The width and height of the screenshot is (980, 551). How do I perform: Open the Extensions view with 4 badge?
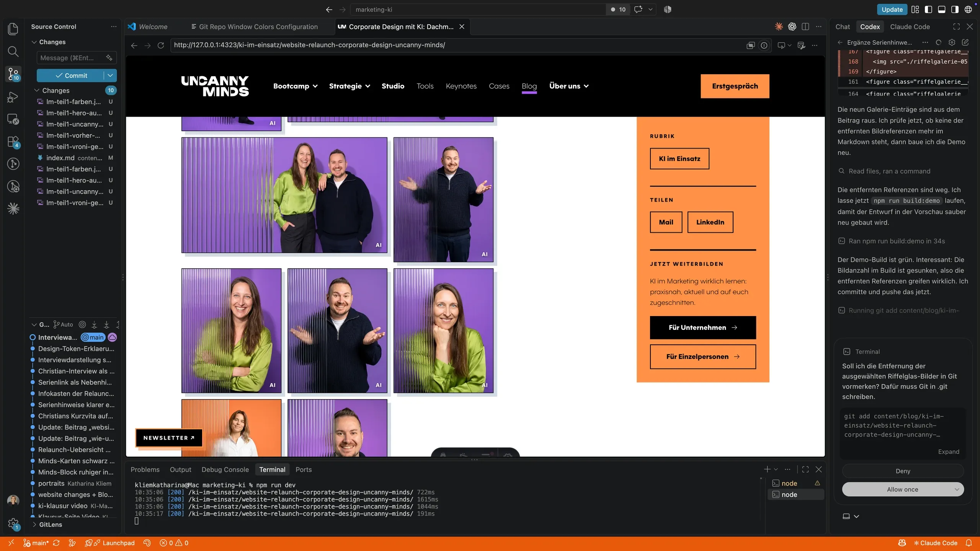(13, 142)
